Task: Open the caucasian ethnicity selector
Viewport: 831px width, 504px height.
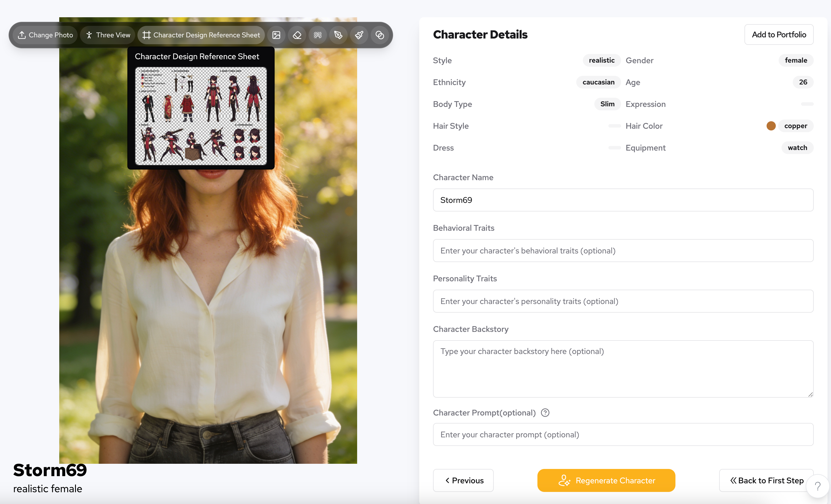Action: pos(598,82)
